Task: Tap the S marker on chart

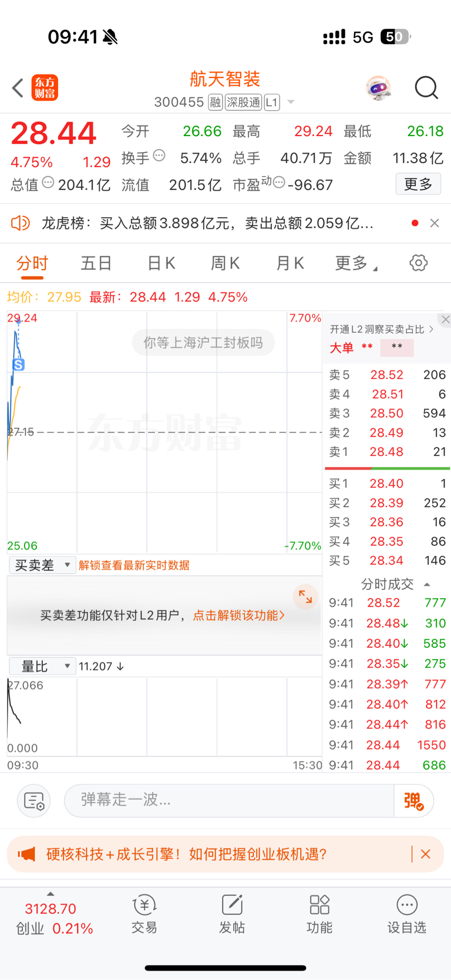Action: click(18, 365)
